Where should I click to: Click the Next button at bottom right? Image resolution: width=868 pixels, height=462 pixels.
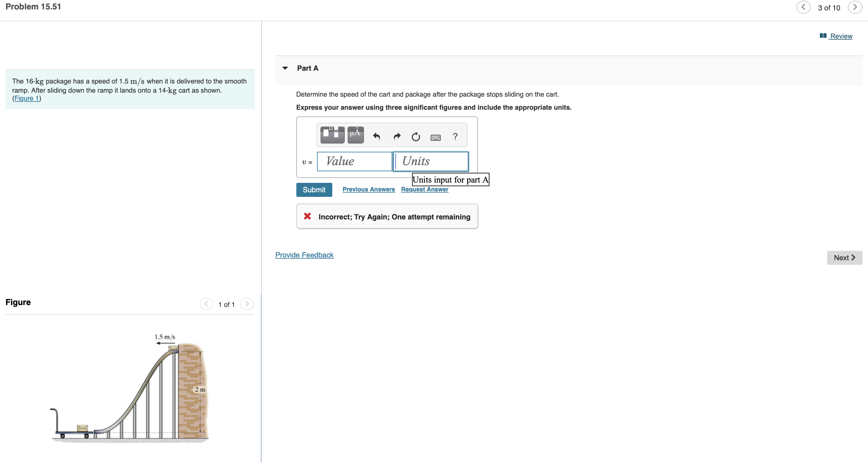pyautogui.click(x=844, y=257)
